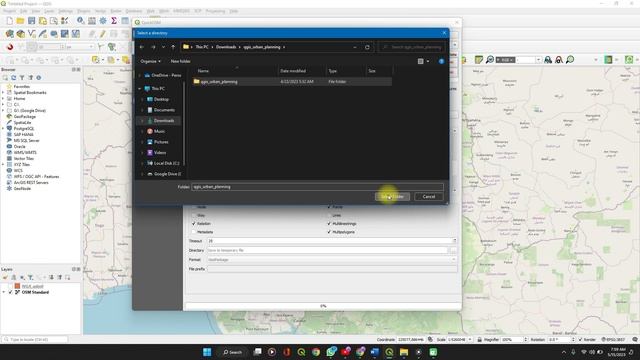Image resolution: width=640 pixels, height=360 pixels.
Task: Click the EPSG:3857 CRS button
Action: click(x=613, y=340)
